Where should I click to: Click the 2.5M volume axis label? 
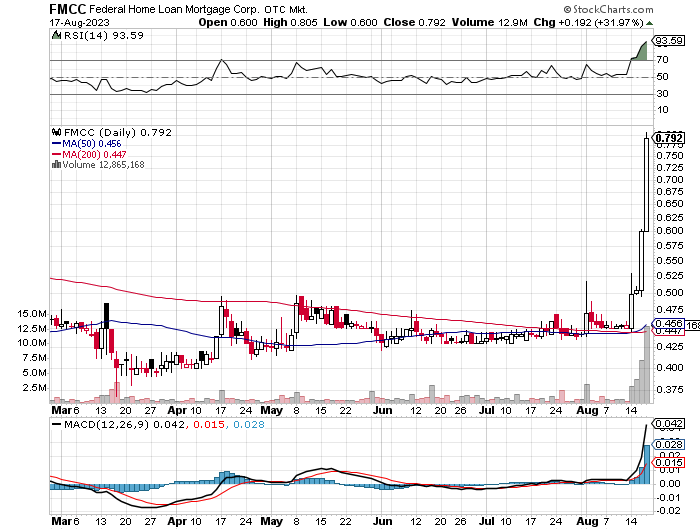34,388
